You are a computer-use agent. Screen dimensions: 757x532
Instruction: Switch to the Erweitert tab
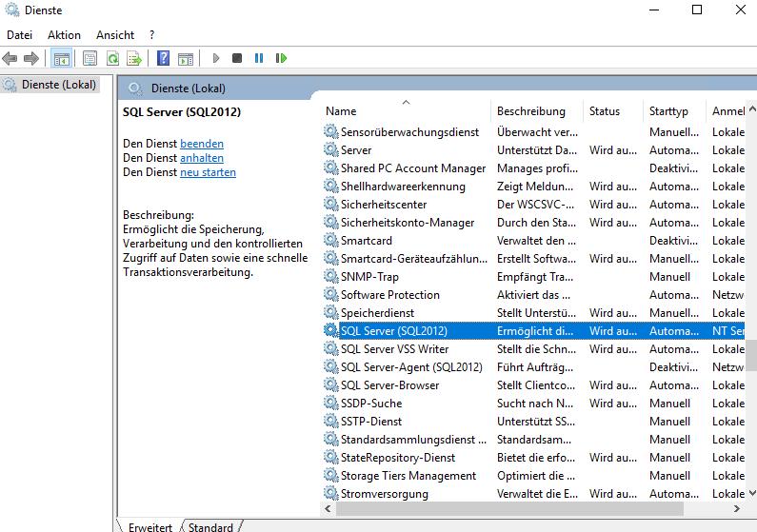coord(150,526)
